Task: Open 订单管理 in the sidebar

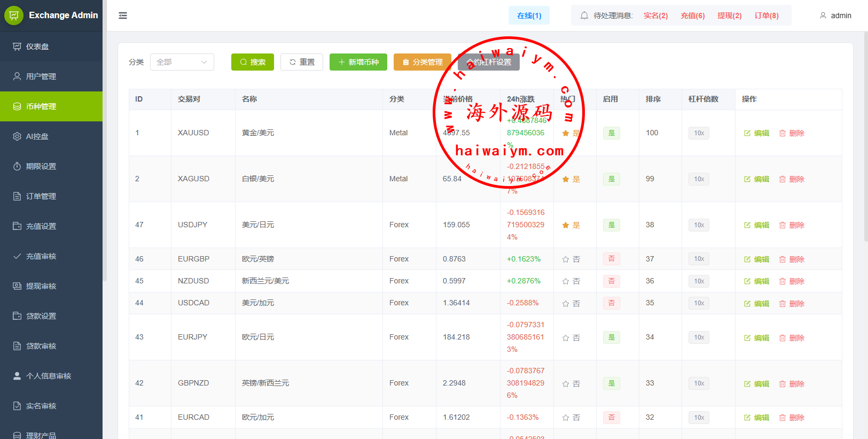Action: tap(51, 196)
